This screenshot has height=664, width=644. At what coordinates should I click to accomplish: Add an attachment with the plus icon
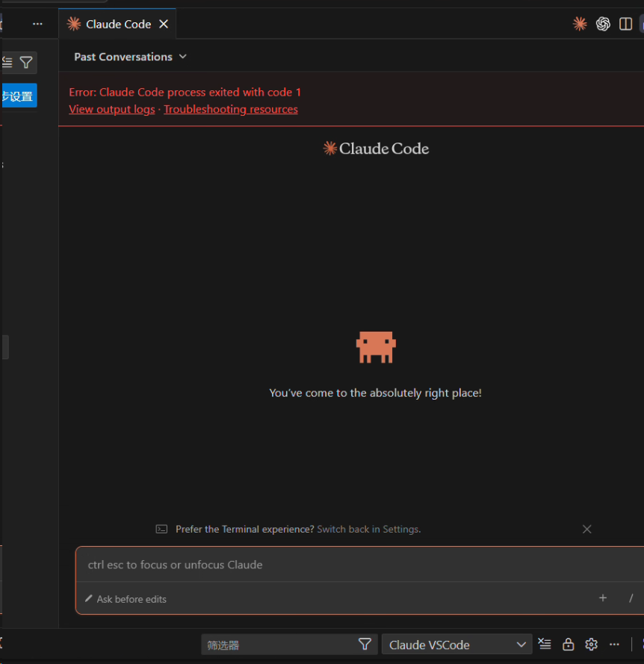[x=603, y=598]
